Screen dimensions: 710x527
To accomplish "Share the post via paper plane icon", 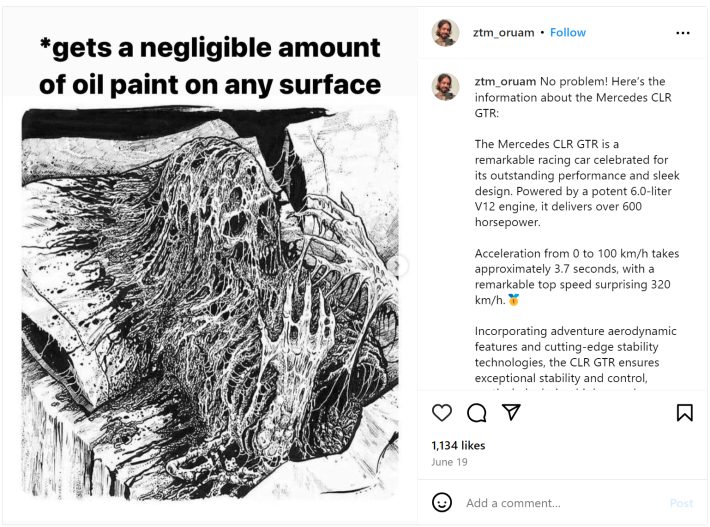I will pyautogui.click(x=511, y=413).
